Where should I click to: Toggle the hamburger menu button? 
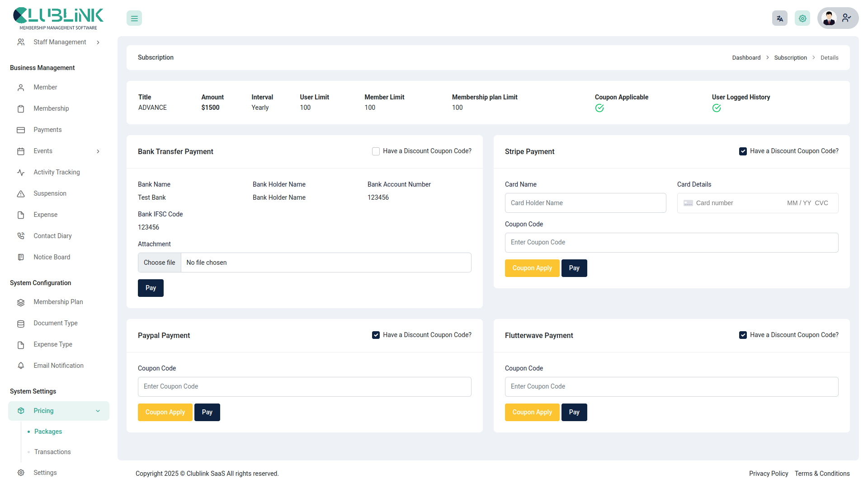[x=134, y=18]
